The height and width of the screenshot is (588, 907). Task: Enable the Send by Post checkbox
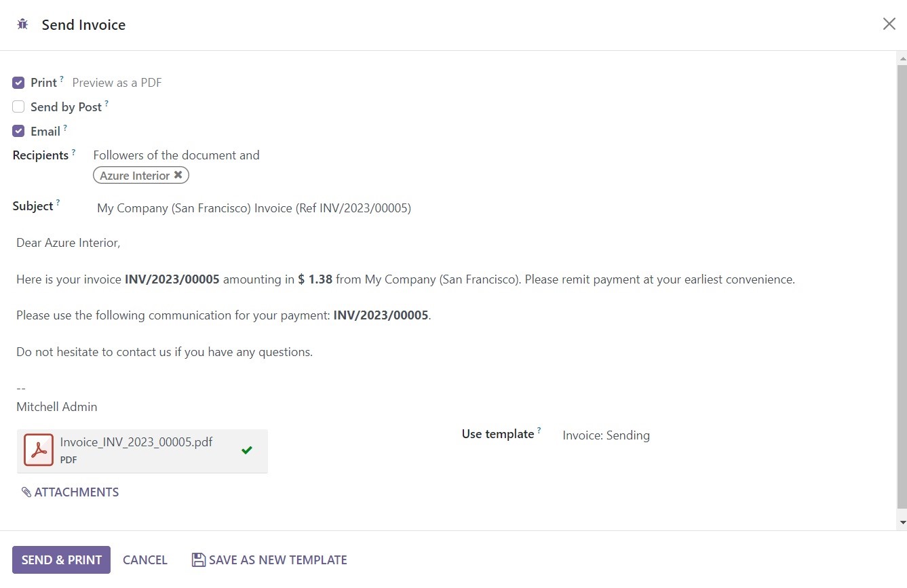tap(18, 106)
